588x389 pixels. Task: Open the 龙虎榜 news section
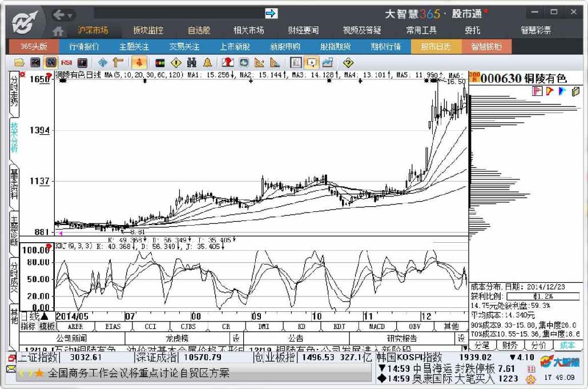pyautogui.click(x=176, y=338)
